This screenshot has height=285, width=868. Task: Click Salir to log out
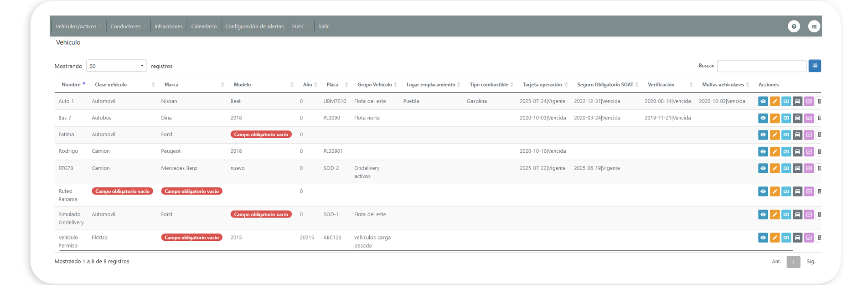click(324, 26)
